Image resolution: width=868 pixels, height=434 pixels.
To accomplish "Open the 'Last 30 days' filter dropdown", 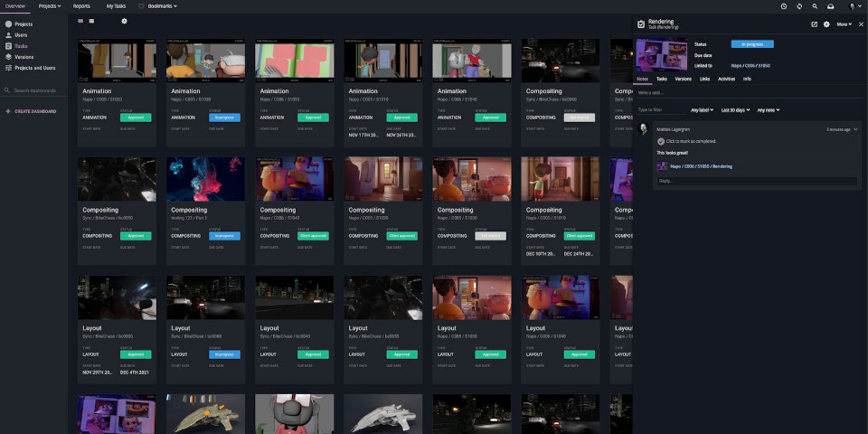I will click(734, 110).
